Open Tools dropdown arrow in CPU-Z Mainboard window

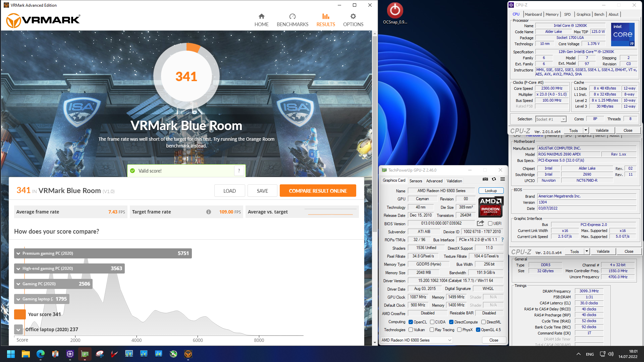pyautogui.click(x=587, y=251)
